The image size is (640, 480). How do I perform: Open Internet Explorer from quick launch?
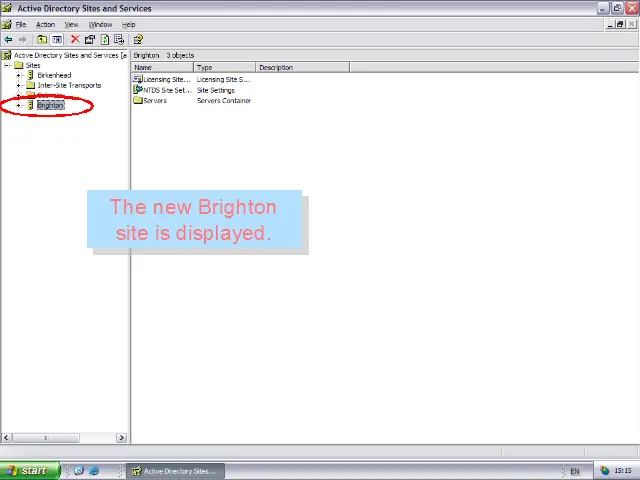pos(94,471)
